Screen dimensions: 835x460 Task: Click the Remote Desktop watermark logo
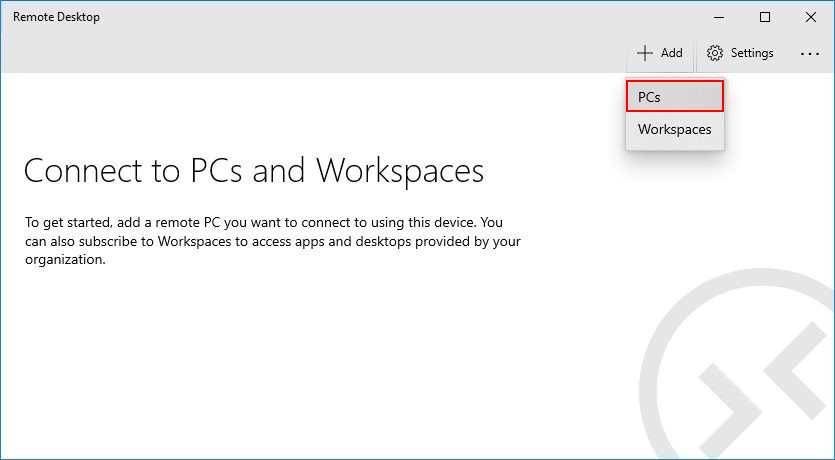tap(738, 365)
